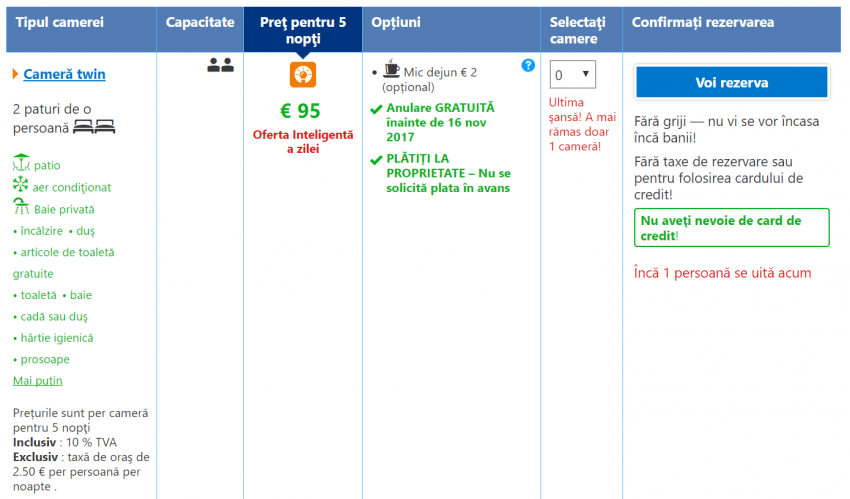
Task: Open the Cameră twin room link
Action: [64, 74]
